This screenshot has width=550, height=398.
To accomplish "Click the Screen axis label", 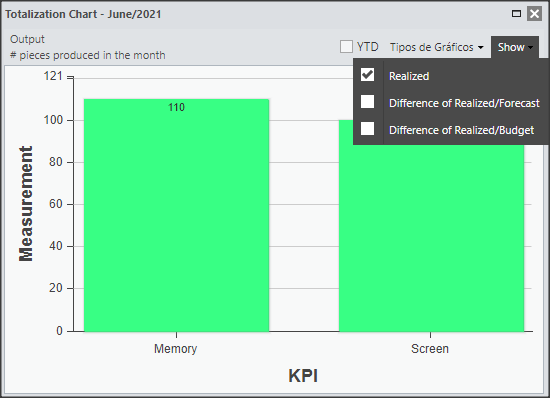I will pos(430,349).
